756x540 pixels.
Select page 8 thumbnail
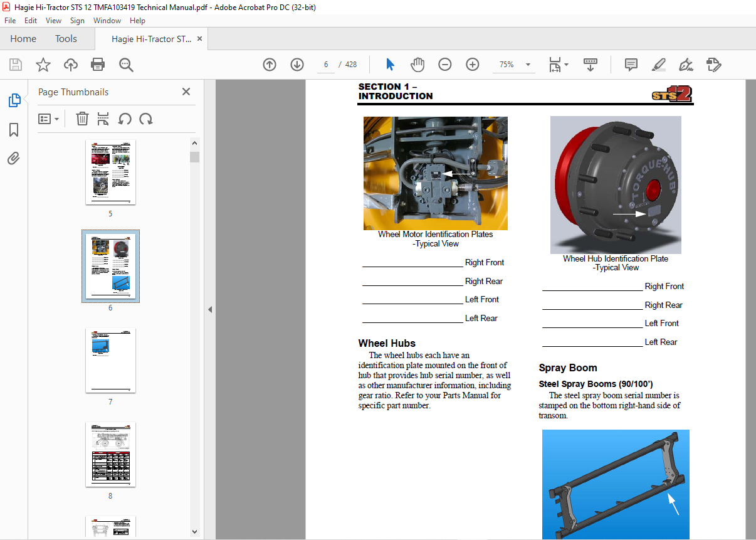(110, 455)
